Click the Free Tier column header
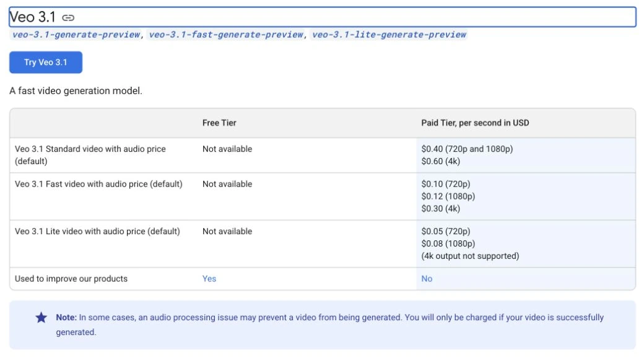The width and height of the screenshot is (644, 358). 219,123
